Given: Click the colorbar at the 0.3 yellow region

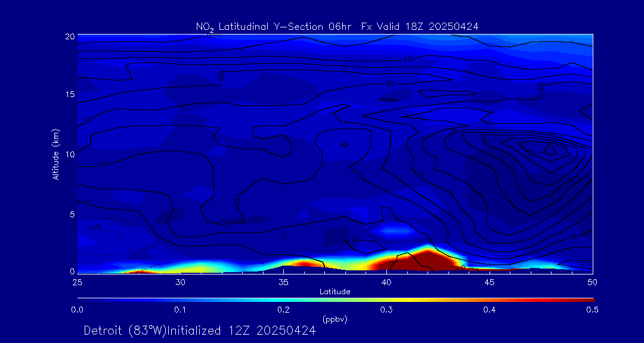Looking at the screenshot, I should pyautogui.click(x=386, y=300).
